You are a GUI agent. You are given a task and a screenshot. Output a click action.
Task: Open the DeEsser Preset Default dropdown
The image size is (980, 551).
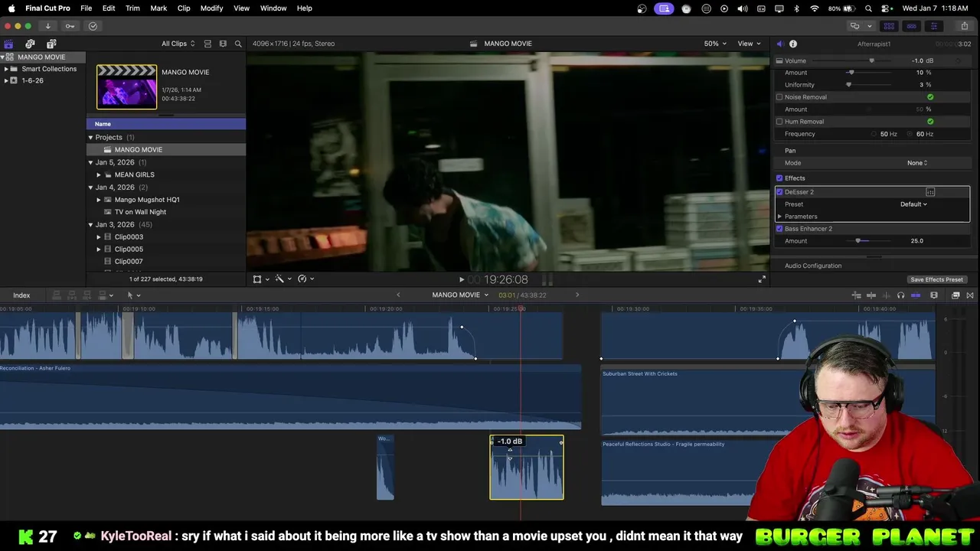[x=913, y=204]
